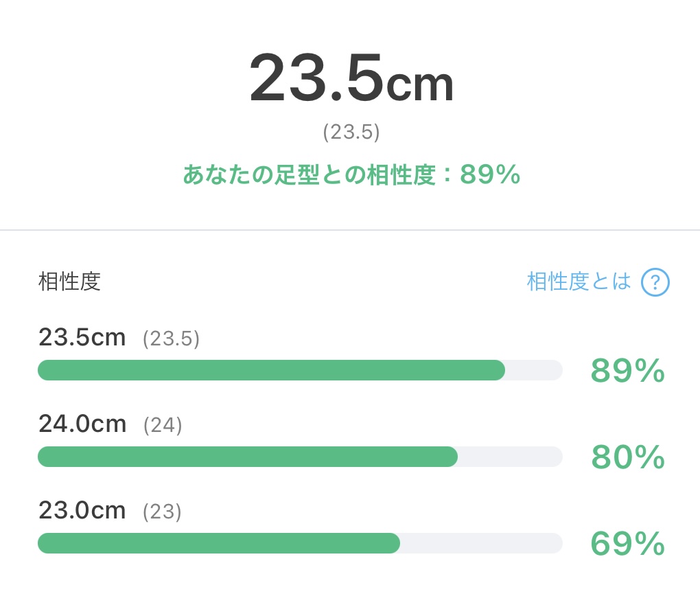700x605 pixels.
Task: Select the 23.5cm compatibility bar
Action: click(x=300, y=370)
